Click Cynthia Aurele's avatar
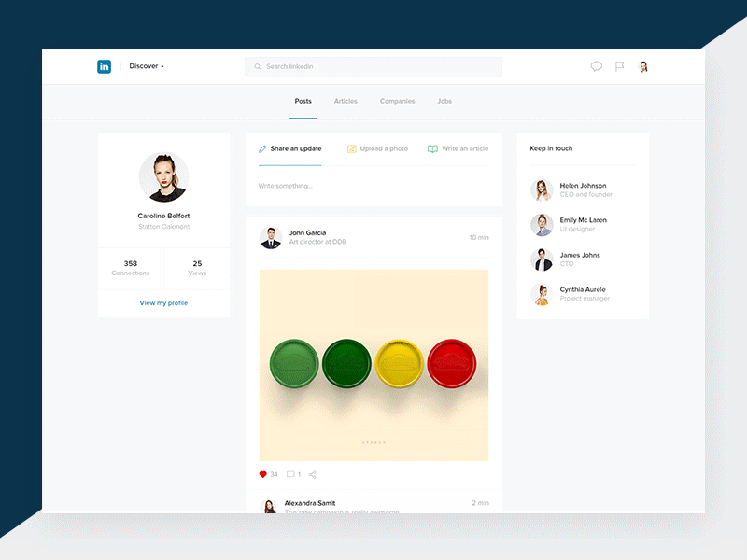The width and height of the screenshot is (747, 560). [542, 294]
